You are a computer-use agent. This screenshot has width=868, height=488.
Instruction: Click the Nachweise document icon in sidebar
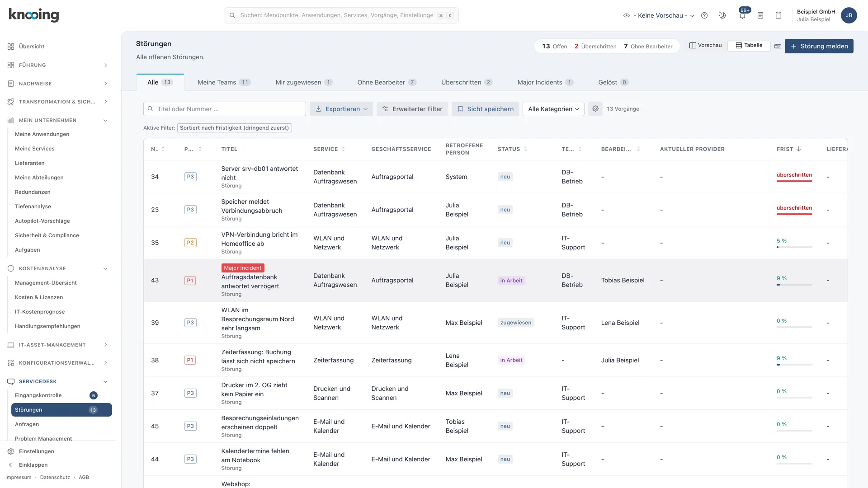tap(11, 84)
